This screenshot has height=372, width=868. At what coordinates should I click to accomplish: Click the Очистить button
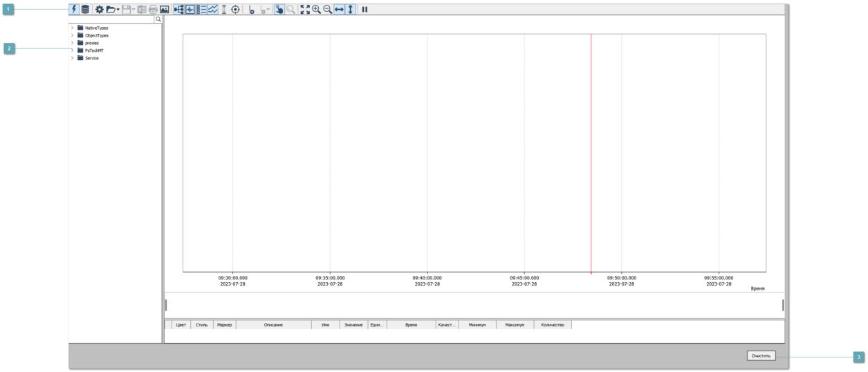[761, 355]
